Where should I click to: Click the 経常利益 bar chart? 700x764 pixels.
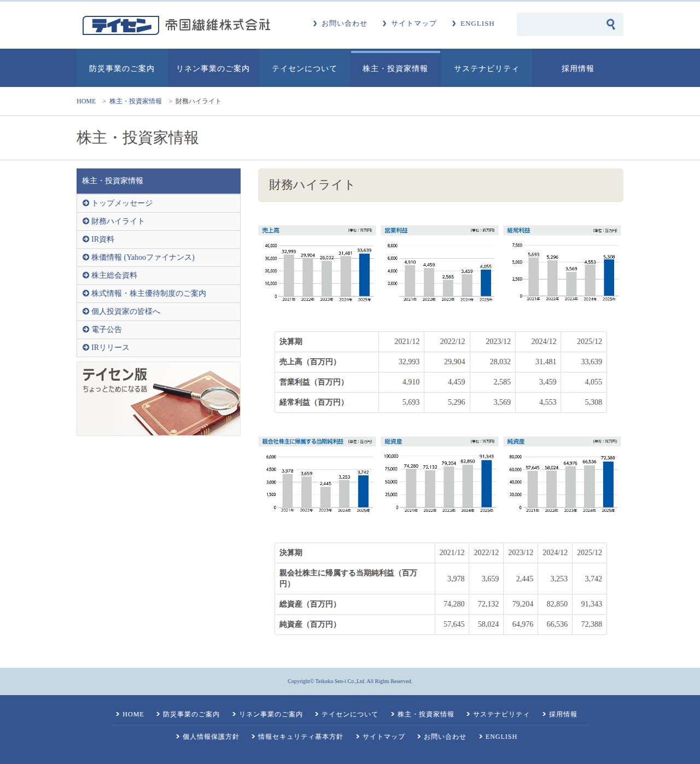point(562,264)
